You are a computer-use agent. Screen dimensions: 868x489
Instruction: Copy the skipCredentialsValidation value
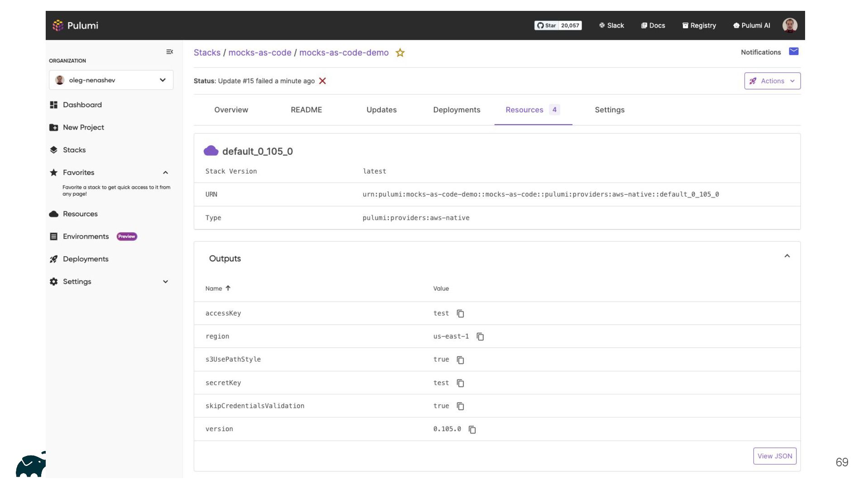pyautogui.click(x=460, y=406)
